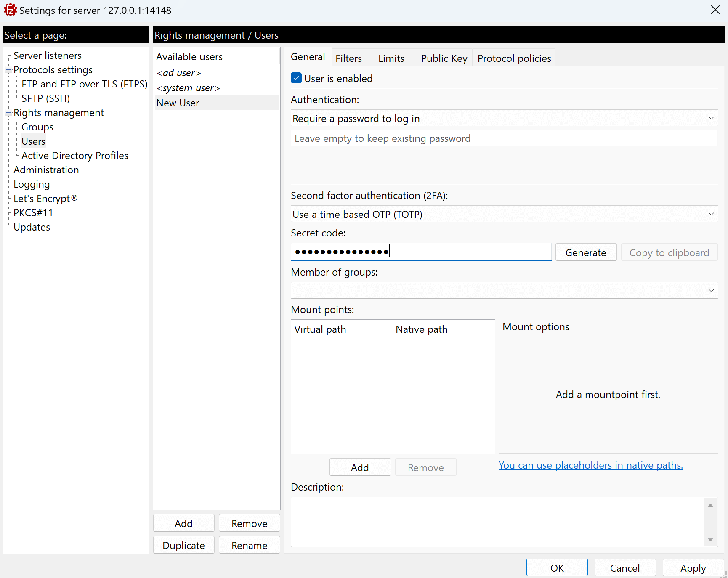Open the Limits tab
Viewport: 728px width, 578px height.
[x=391, y=58]
